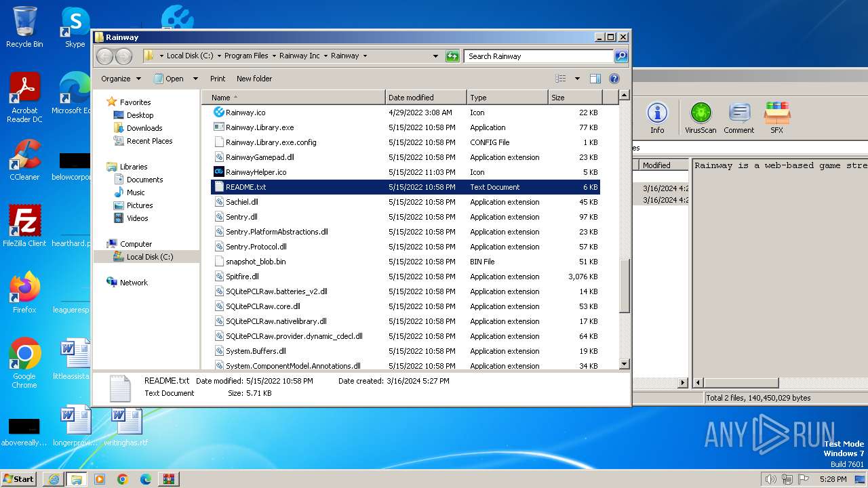868x488 pixels.
Task: Open Explorer help question-mark icon
Action: [614, 79]
